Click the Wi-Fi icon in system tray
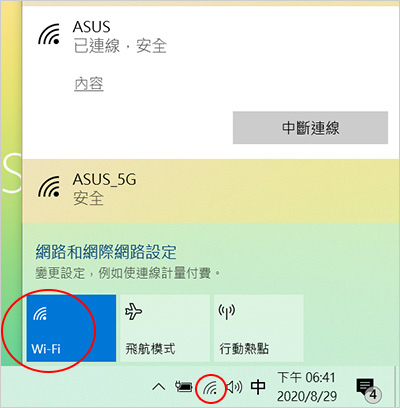 point(210,388)
